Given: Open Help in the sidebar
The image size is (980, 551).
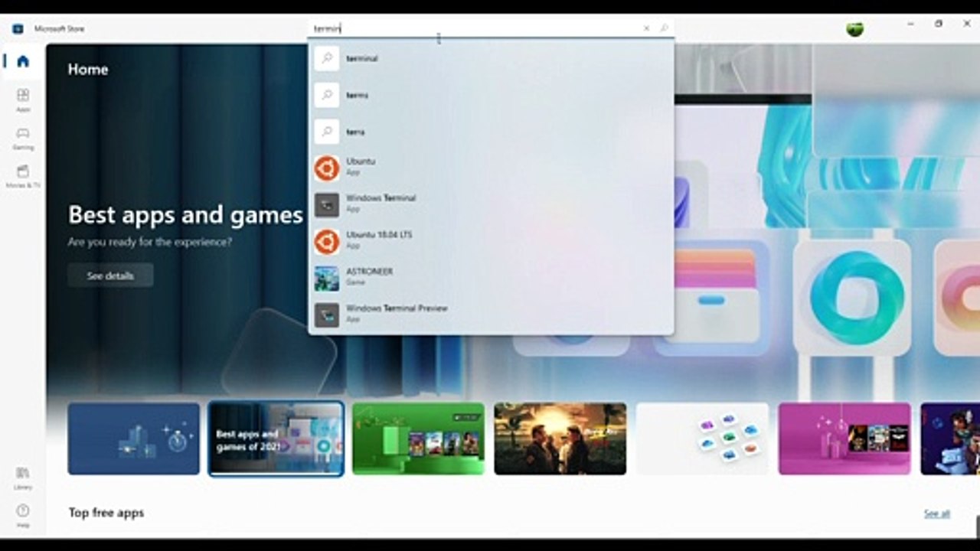Looking at the screenshot, I should click(23, 515).
